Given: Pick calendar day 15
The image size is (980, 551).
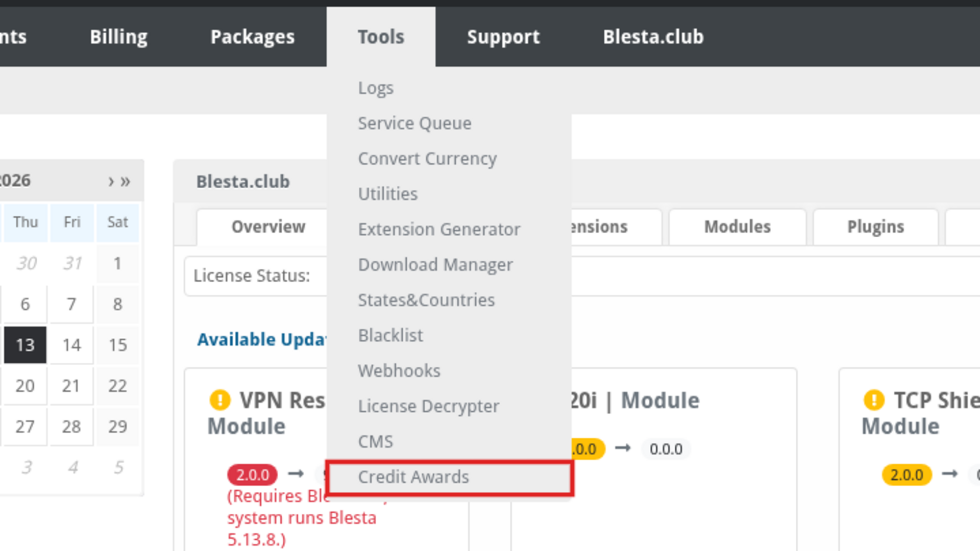Looking at the screenshot, I should point(118,345).
